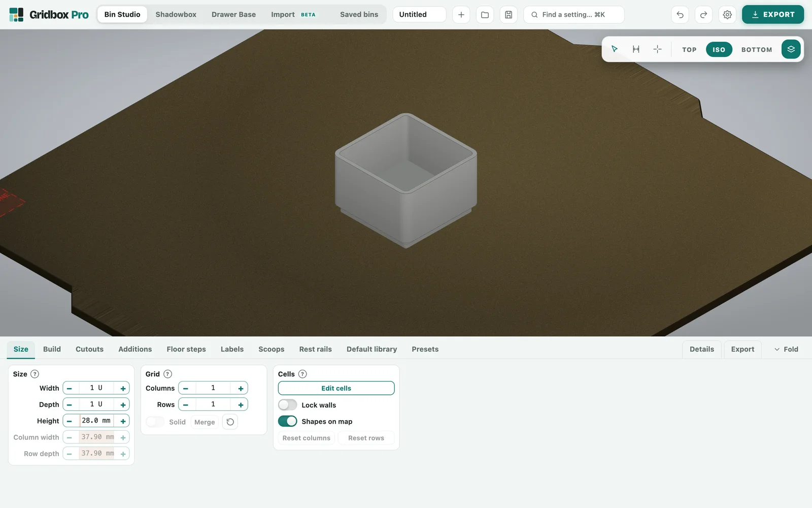812x508 pixels.
Task: Click Edit cells button
Action: (x=336, y=388)
